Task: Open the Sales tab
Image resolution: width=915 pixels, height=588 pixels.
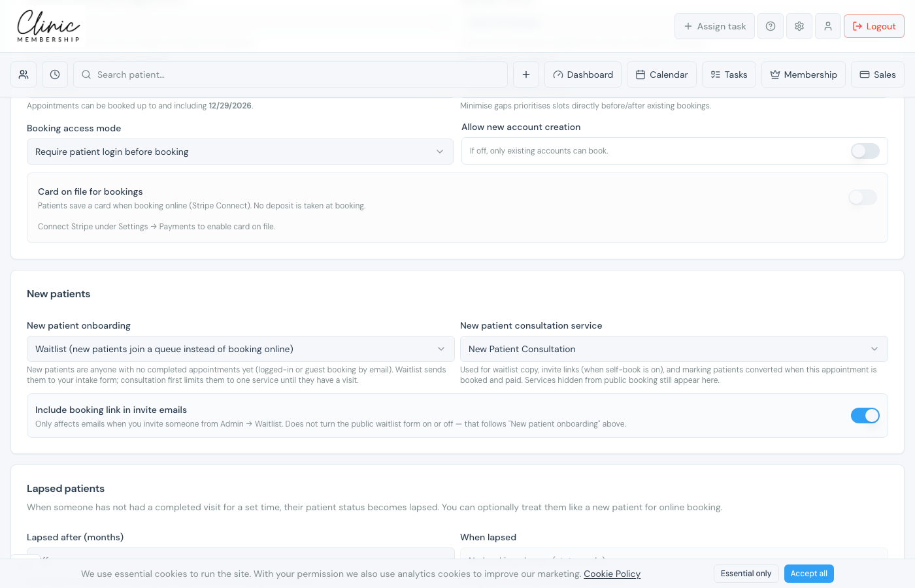Action: point(878,74)
